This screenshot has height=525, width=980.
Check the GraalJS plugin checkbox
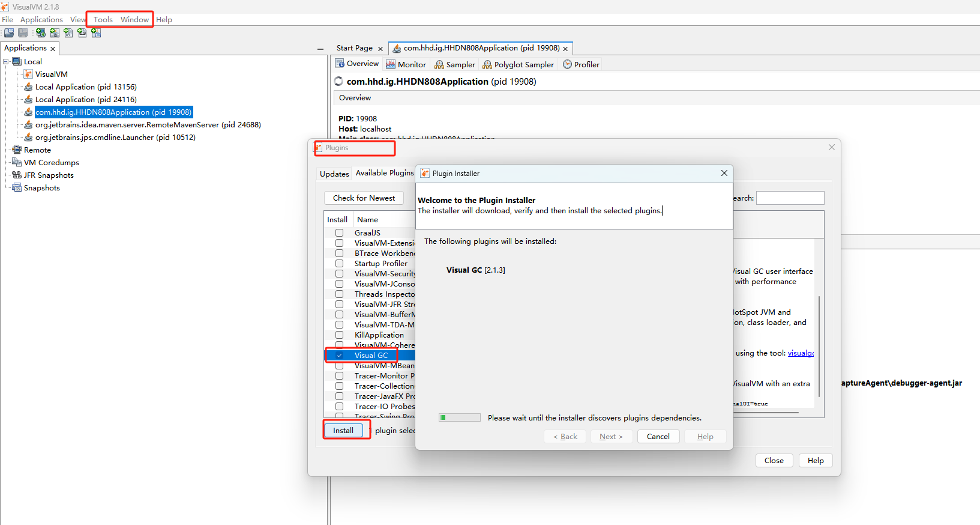point(339,233)
